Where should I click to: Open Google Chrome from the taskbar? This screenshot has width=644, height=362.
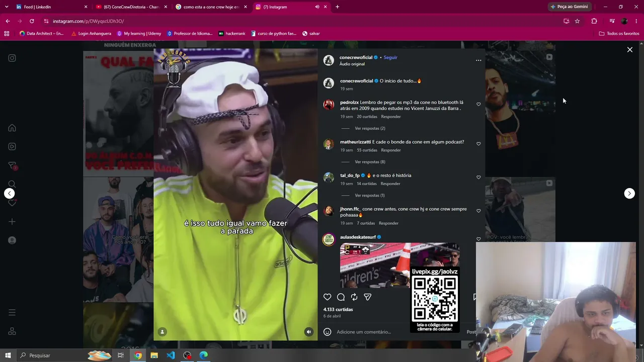137,355
